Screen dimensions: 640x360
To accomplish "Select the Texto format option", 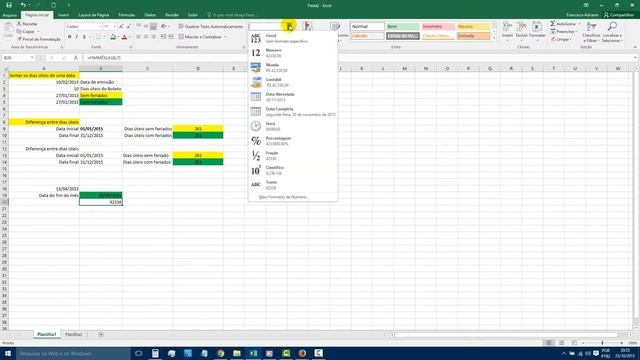I will (x=293, y=185).
